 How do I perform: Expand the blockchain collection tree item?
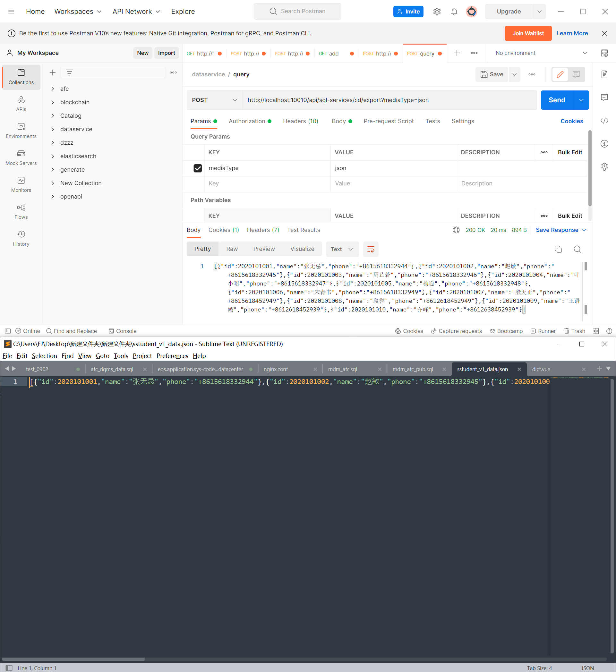[53, 102]
